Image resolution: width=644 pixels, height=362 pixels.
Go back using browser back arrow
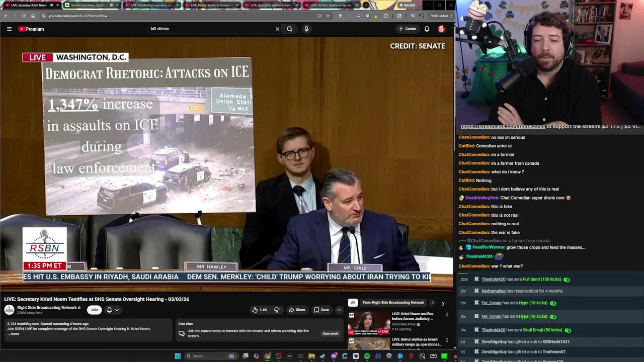6,16
